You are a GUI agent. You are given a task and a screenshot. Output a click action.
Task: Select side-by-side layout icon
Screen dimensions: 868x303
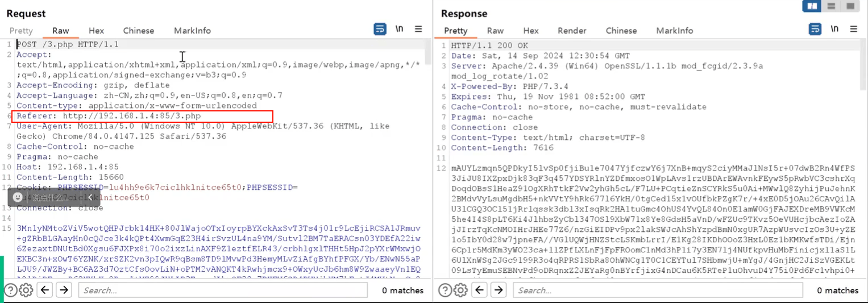[x=812, y=6]
